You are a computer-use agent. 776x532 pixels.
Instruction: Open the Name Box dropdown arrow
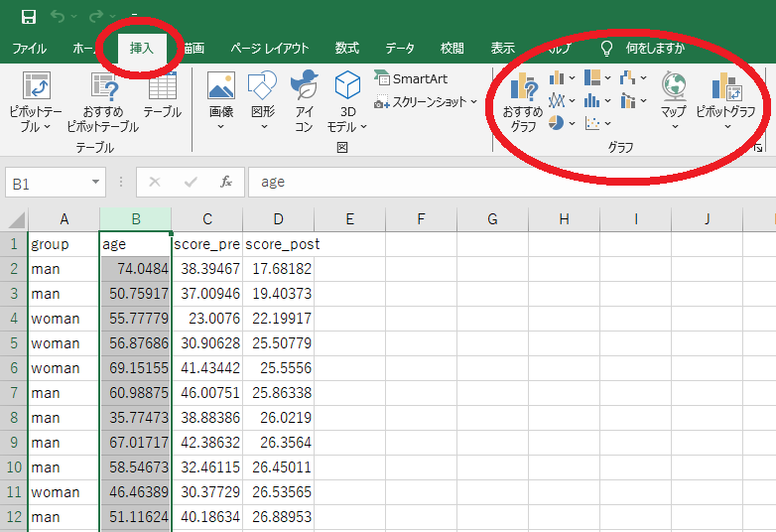click(95, 183)
